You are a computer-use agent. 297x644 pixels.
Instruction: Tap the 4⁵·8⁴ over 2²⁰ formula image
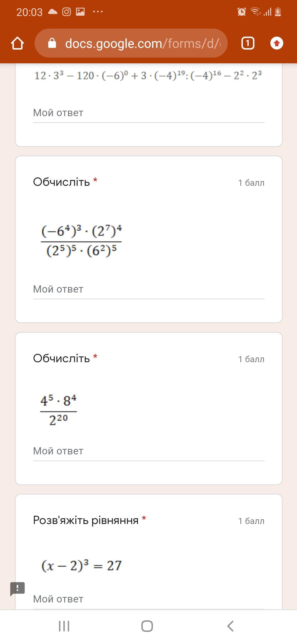click(58, 410)
